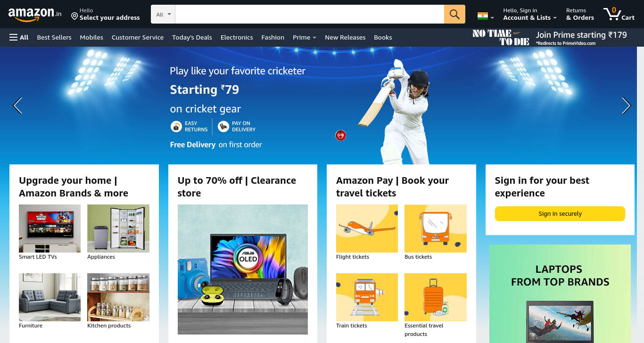Go to the previous banner slide arrow

click(17, 106)
